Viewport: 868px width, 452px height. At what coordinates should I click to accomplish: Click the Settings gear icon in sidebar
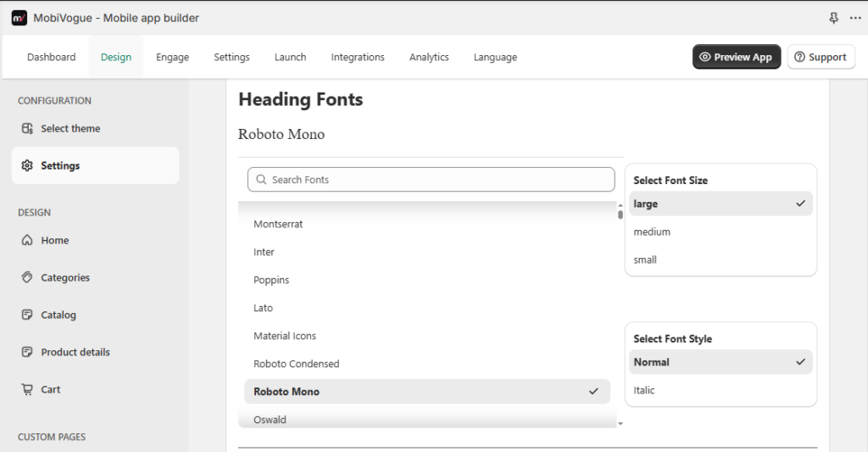coord(27,165)
